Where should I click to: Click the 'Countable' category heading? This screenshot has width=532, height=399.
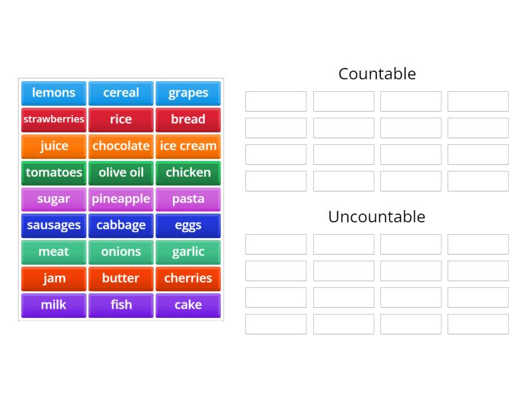tap(377, 74)
